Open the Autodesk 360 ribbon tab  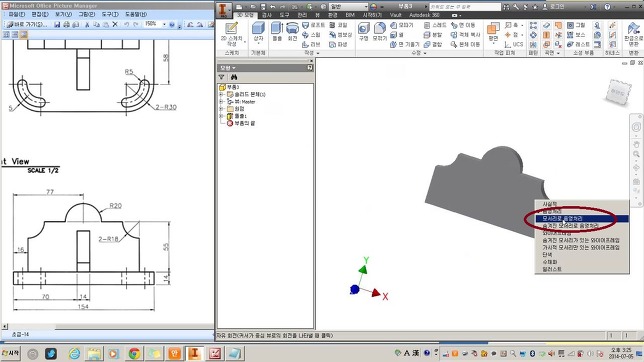point(424,15)
